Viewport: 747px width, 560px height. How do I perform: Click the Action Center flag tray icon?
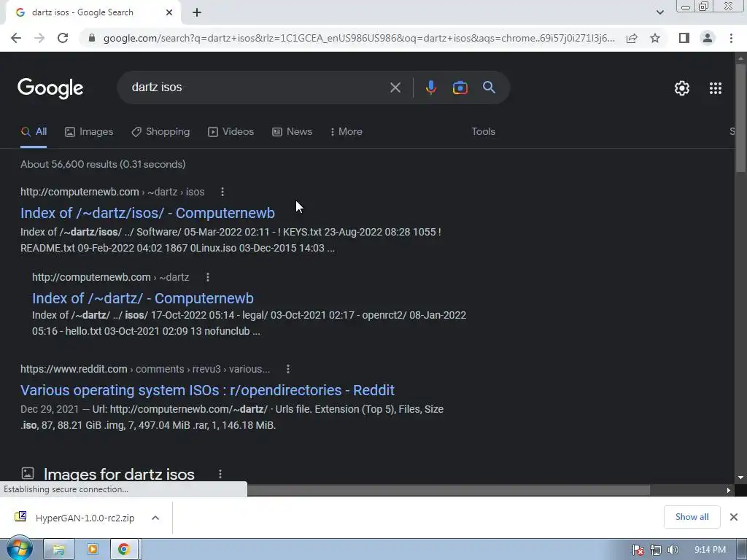(638, 550)
